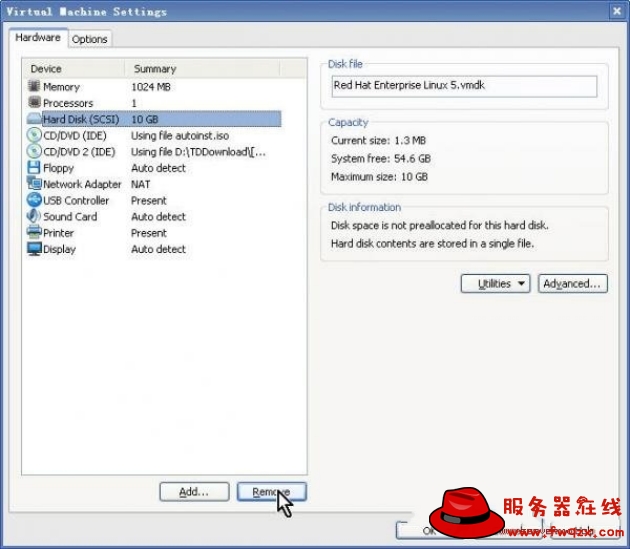Image resolution: width=630 pixels, height=549 pixels.
Task: Click the 1024 MB memory summary
Action: coord(151,87)
